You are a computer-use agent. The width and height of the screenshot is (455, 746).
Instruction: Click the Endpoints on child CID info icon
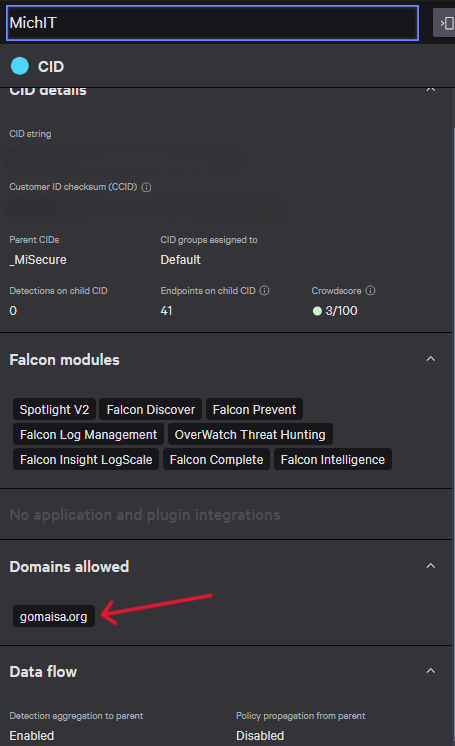pos(265,290)
